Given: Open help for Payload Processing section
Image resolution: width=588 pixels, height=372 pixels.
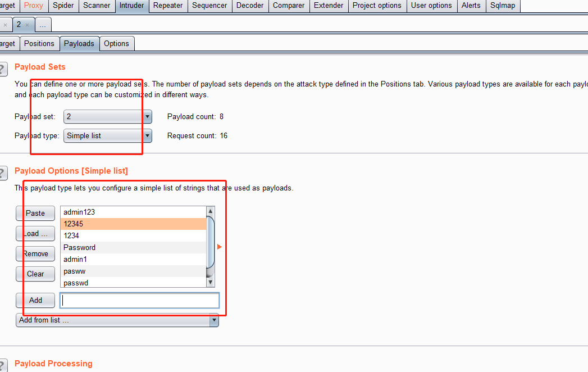Looking at the screenshot, I should click(x=3, y=366).
